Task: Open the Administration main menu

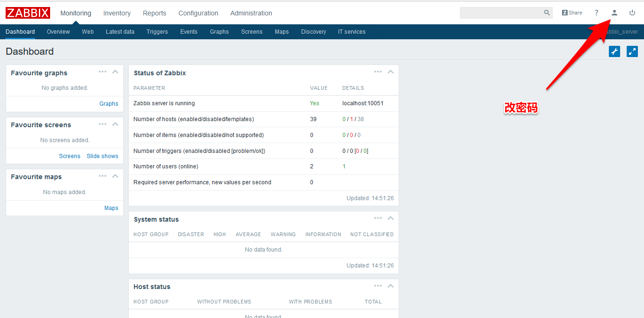Action: pyautogui.click(x=251, y=13)
